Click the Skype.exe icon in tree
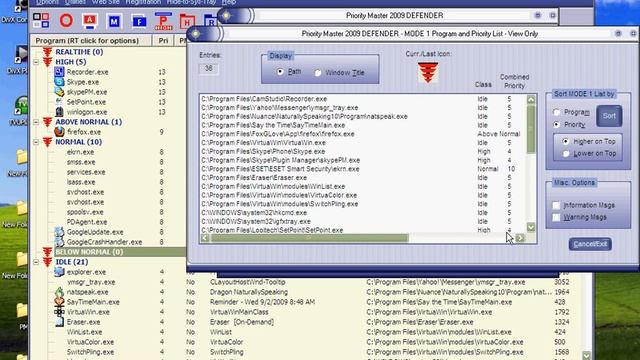 point(59,82)
